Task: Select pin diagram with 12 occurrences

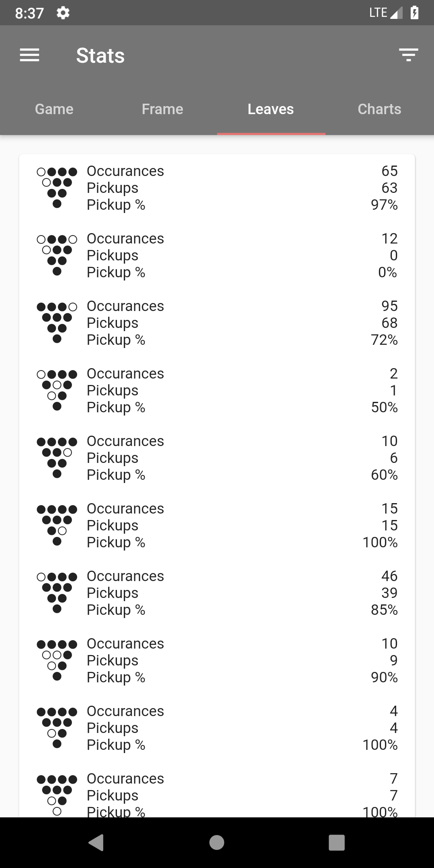Action: pos(57,255)
